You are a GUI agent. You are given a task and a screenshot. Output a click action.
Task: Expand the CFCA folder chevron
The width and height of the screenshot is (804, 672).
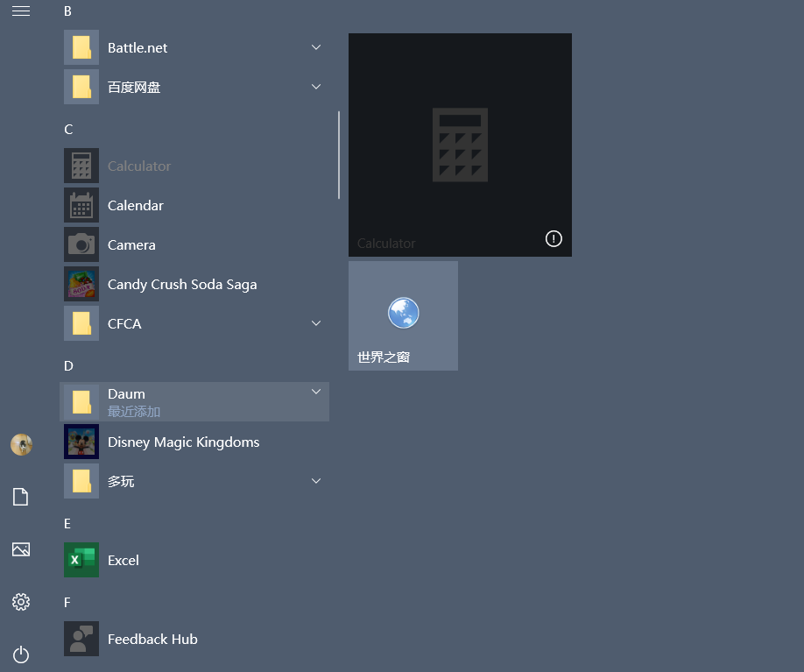pos(316,323)
